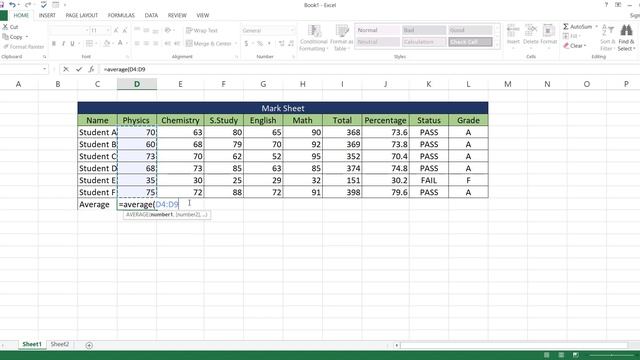640x360 pixels.
Task: Open Sort & Filter
Action: [x=607, y=38]
